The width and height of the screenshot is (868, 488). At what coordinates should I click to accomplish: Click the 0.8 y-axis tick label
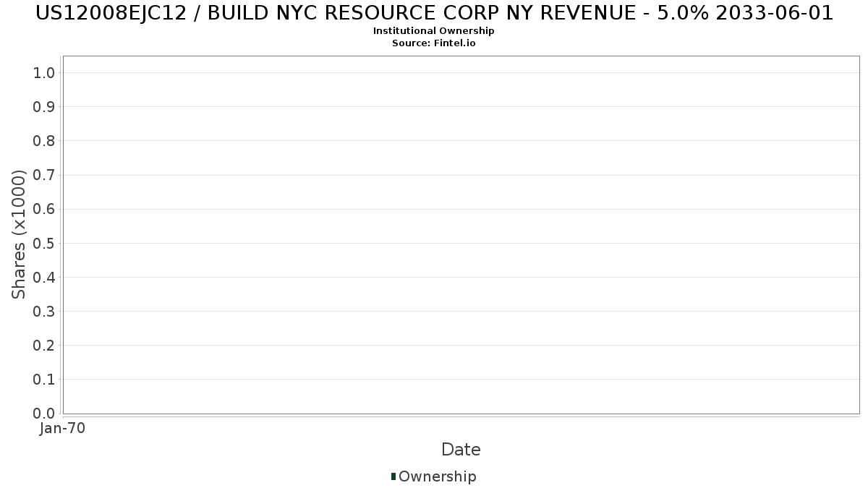click(x=44, y=141)
